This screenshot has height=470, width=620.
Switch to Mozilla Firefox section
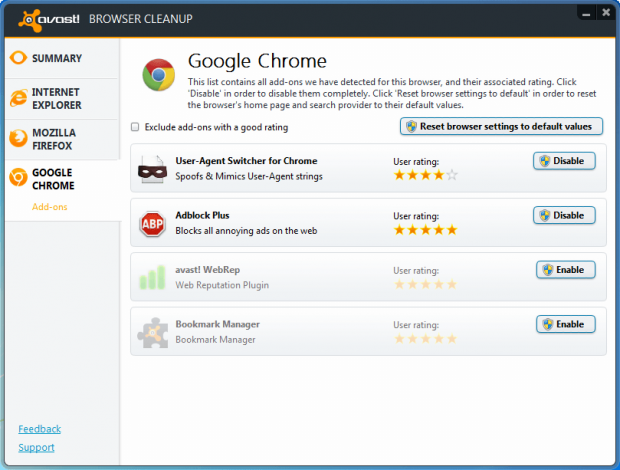62,139
